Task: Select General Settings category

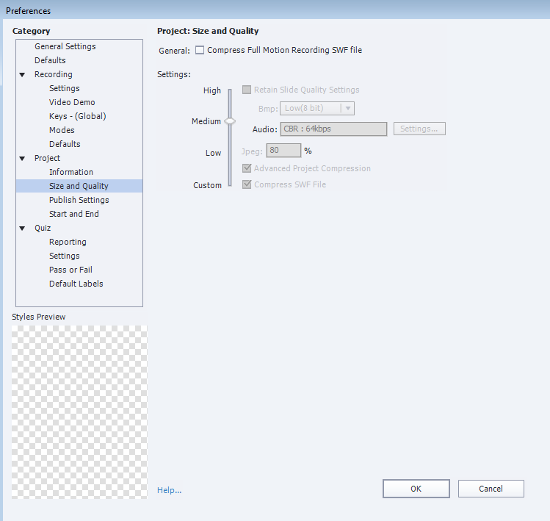Action: (65, 46)
